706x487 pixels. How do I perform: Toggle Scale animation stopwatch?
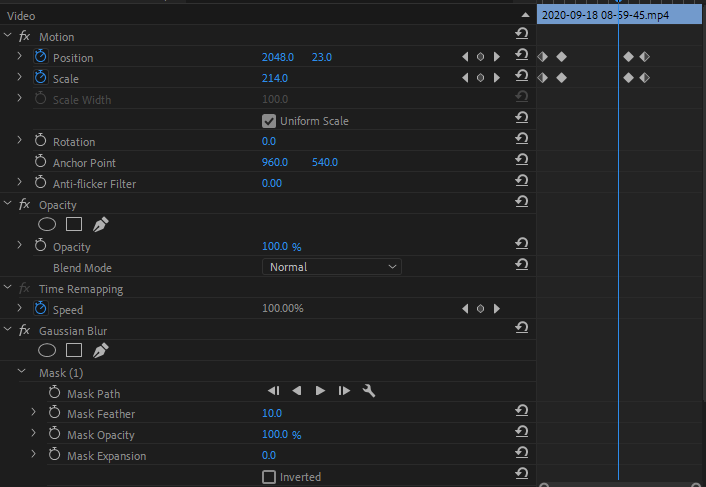tap(41, 77)
